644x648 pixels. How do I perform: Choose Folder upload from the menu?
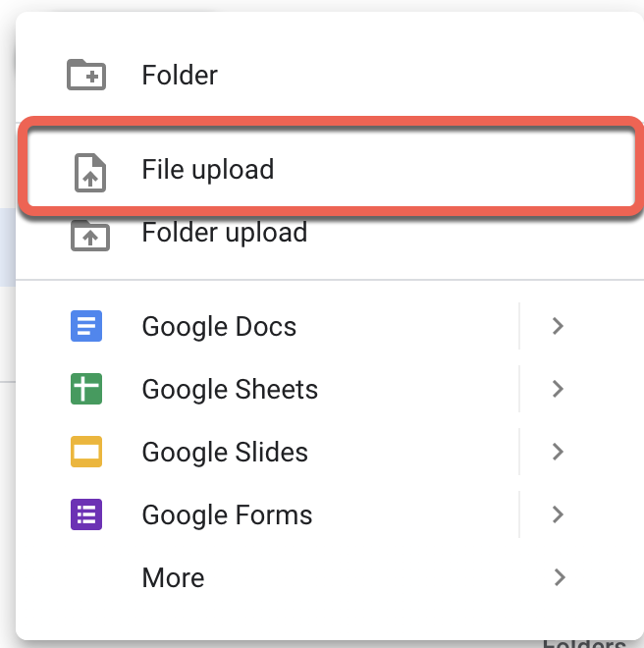[330, 233]
